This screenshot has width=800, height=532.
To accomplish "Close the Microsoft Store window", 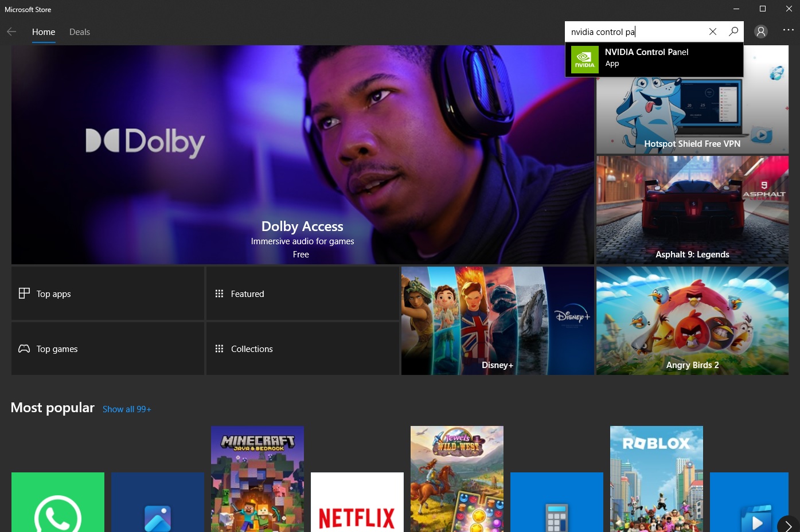I will pos(789,9).
